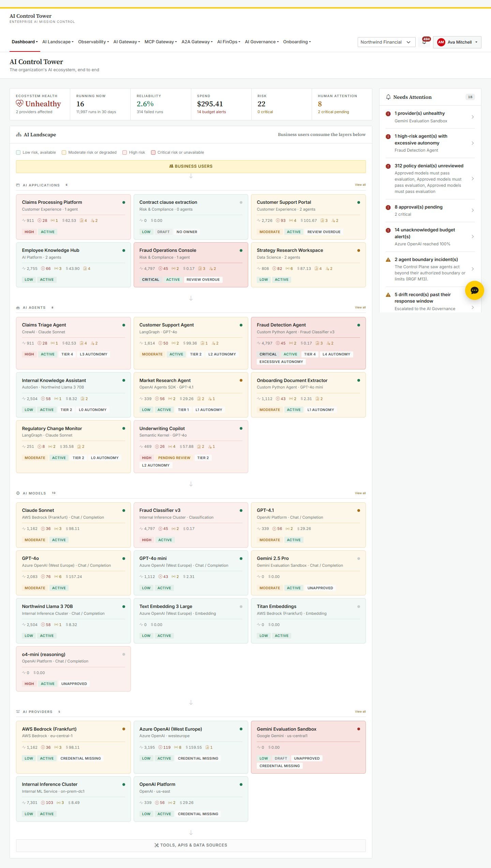This screenshot has height=868, width=491.
Task: Click the AM user avatar icon
Action: 441,42
